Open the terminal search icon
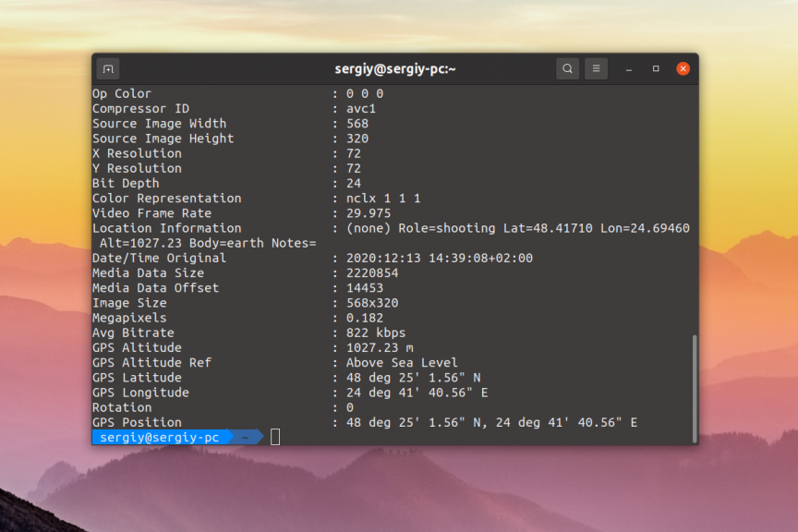The image size is (798, 532). coord(567,68)
